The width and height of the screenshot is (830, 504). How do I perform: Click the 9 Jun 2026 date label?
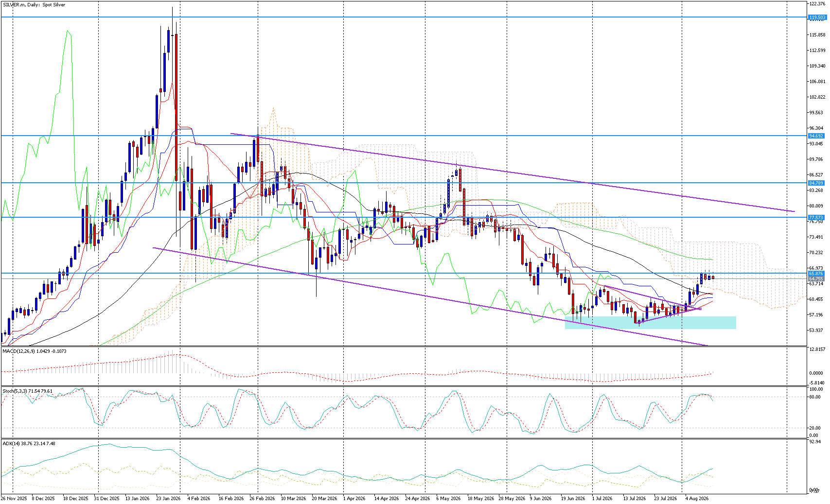541,499
